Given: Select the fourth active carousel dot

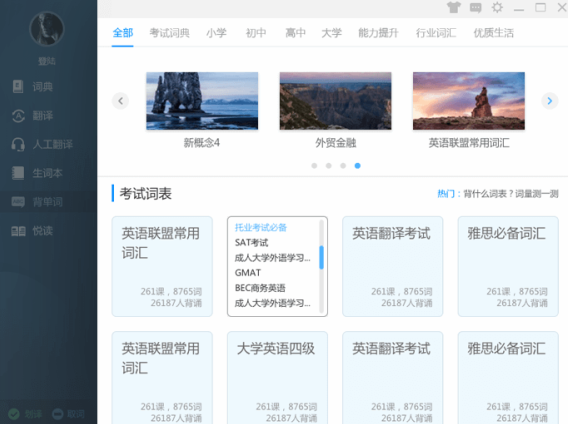Looking at the screenshot, I should pos(358,166).
